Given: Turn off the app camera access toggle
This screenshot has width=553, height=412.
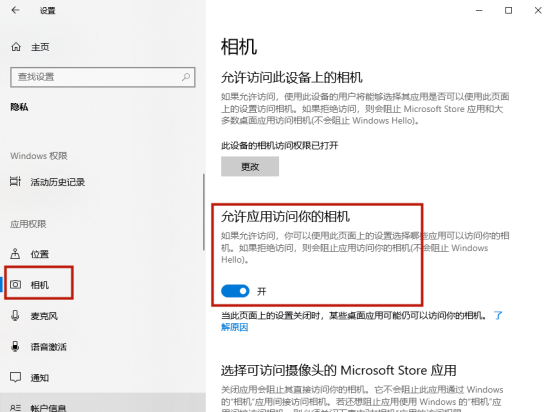Looking at the screenshot, I should click(x=235, y=291).
